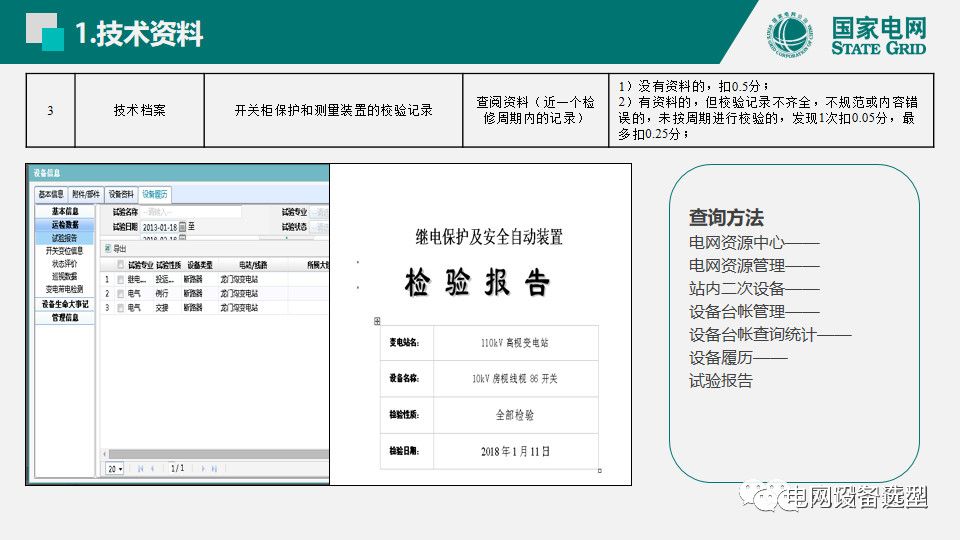Check the row 1 继电 record checkbox
This screenshot has height=540, width=960.
pyautogui.click(x=120, y=280)
